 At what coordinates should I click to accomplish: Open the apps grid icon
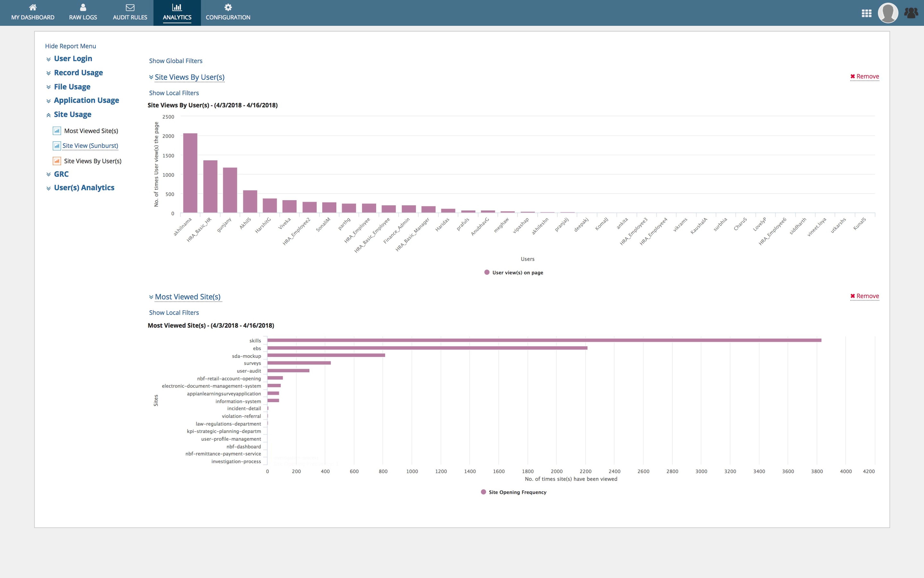click(866, 13)
